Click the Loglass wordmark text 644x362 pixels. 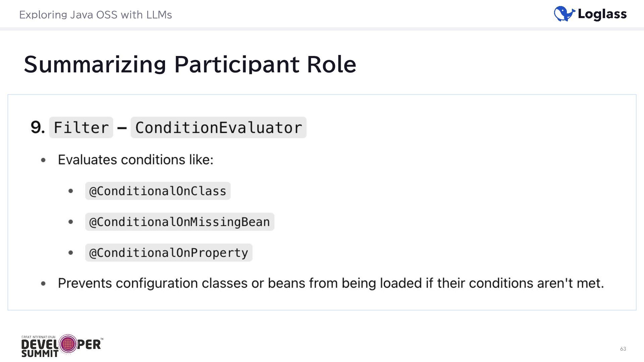(x=602, y=14)
